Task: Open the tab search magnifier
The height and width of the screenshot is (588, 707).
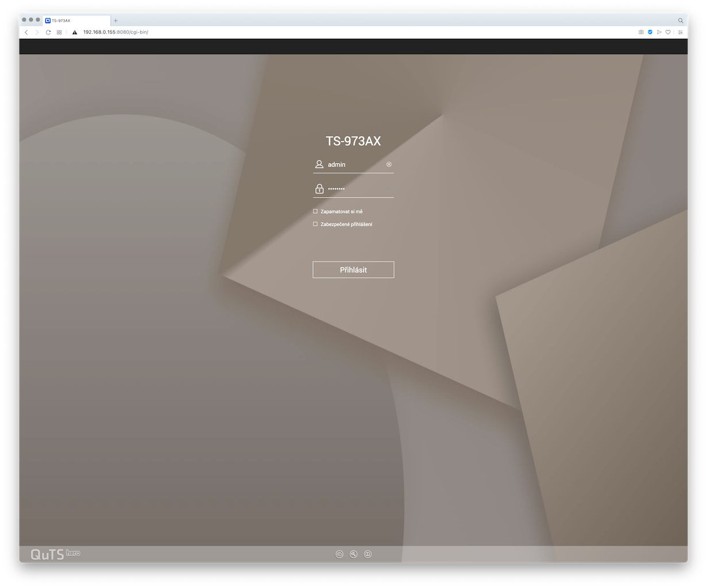Action: click(681, 20)
